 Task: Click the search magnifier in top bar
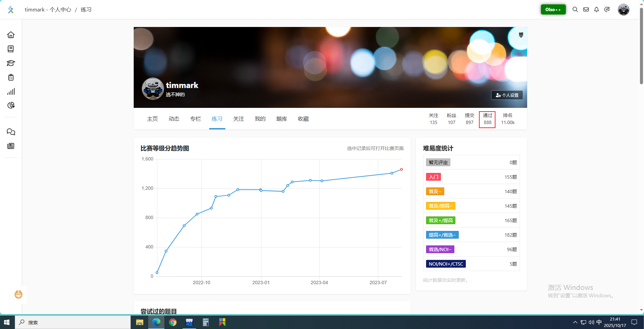point(575,9)
